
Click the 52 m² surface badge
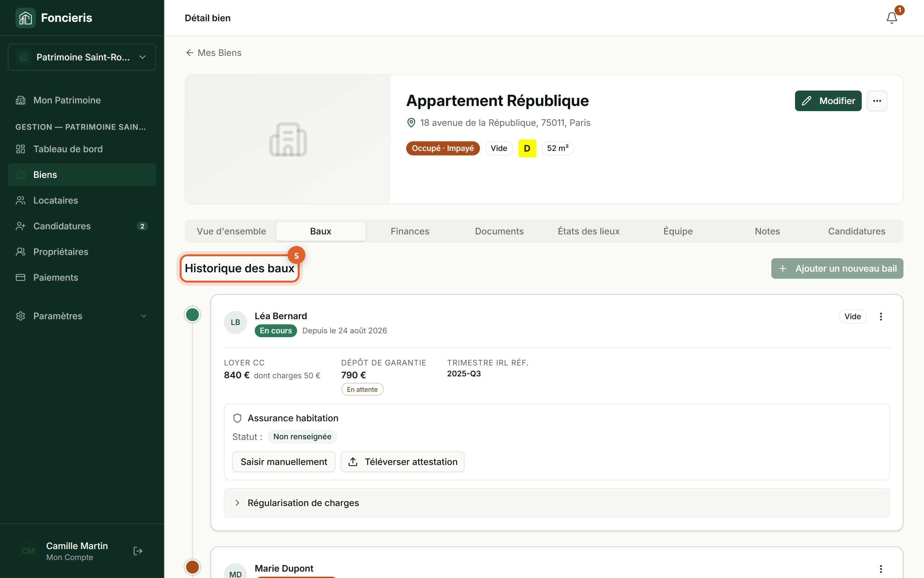pyautogui.click(x=558, y=148)
